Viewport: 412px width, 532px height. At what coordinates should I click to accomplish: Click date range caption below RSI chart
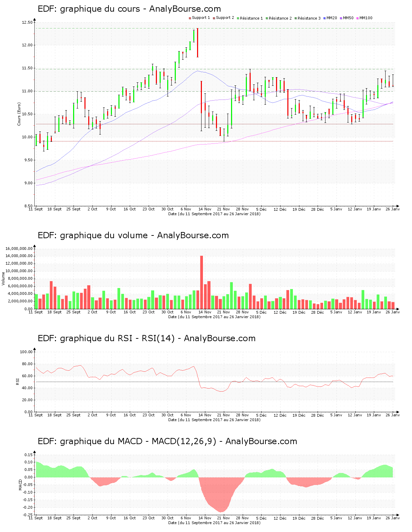[214, 420]
